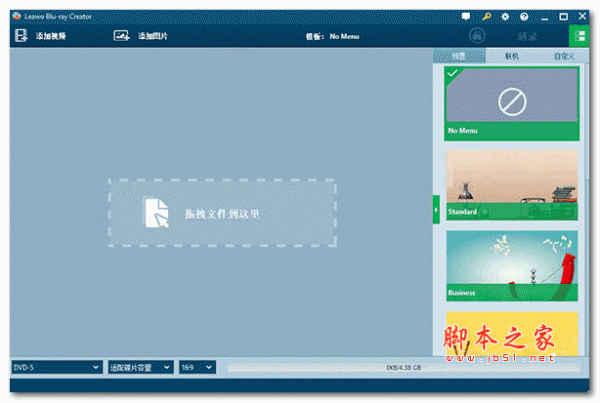Minimize the Leawo Blu-ray Creator window
This screenshot has height=403, width=600.
pos(545,17)
